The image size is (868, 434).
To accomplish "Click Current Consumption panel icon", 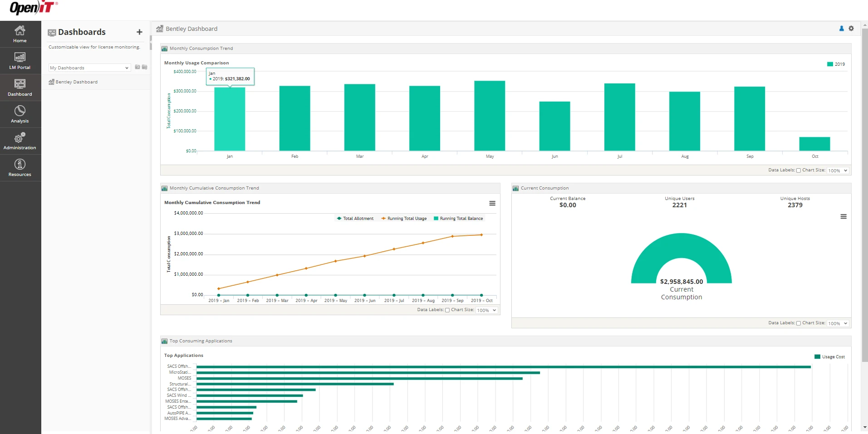I will [516, 188].
